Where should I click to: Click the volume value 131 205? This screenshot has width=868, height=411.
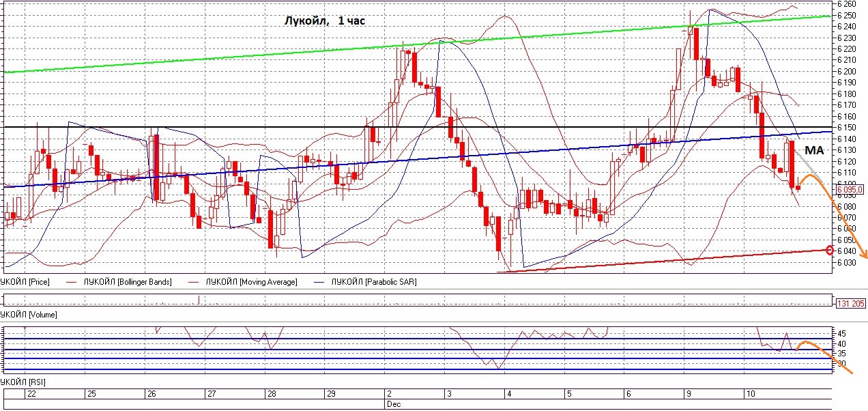[852, 303]
